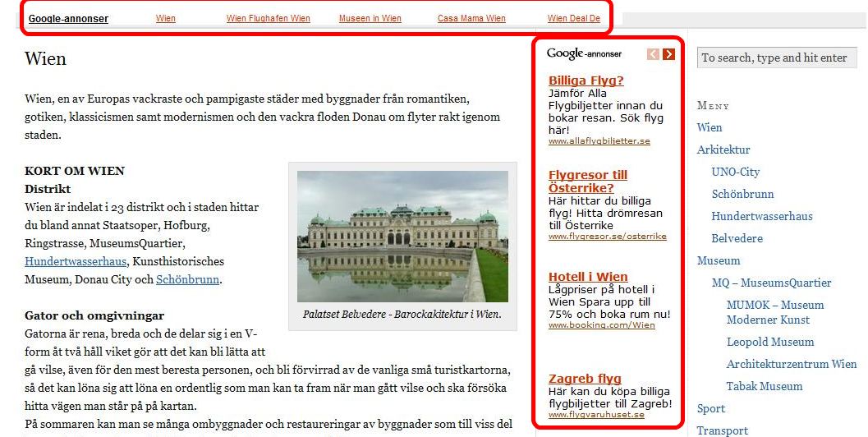This screenshot has height=437, width=868.
Task: Visit www.flygvaruhuset.se ad URL
Action: 597,414
